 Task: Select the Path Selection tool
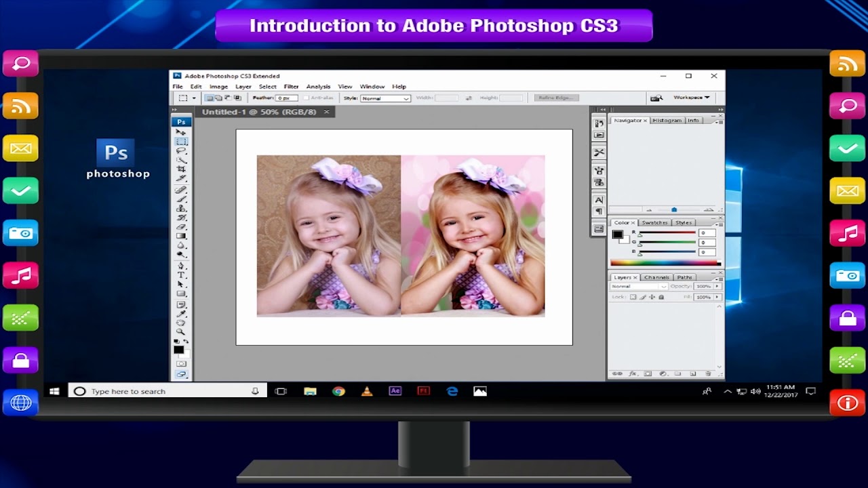click(x=181, y=284)
